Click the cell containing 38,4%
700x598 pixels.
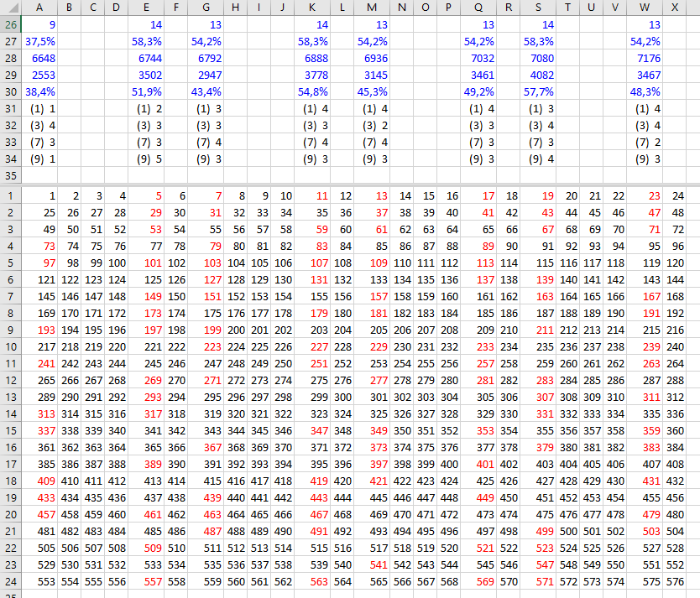(x=39, y=92)
